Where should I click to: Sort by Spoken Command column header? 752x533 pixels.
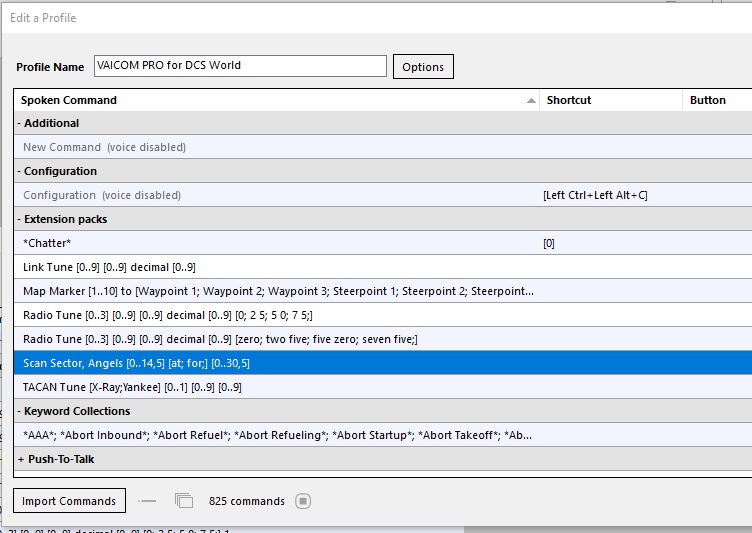(x=276, y=100)
